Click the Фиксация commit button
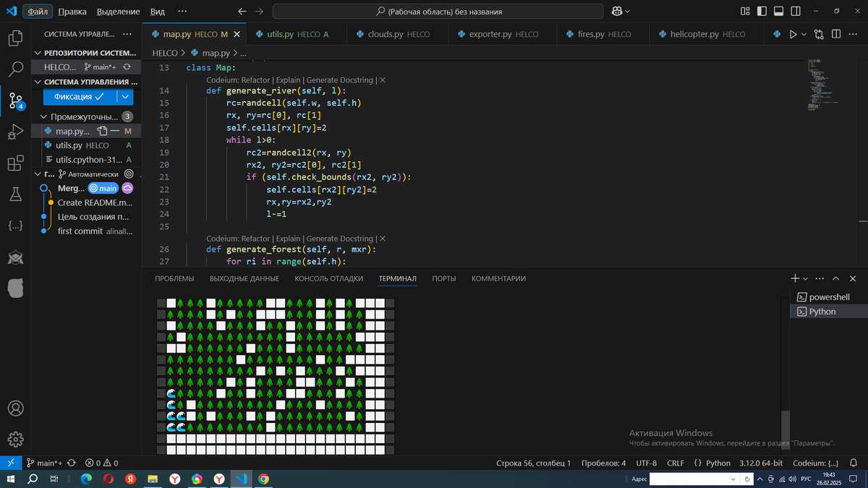868x488 pixels. [x=80, y=97]
